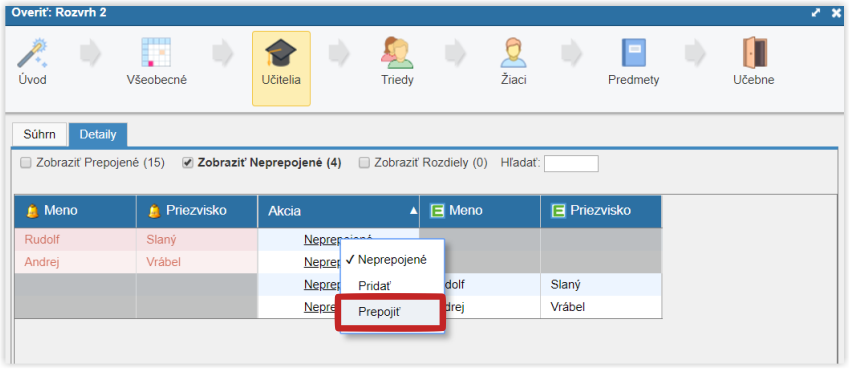Image resolution: width=850 pixels, height=369 pixels.
Task: Select the Predmety book icon
Action: coord(633,53)
